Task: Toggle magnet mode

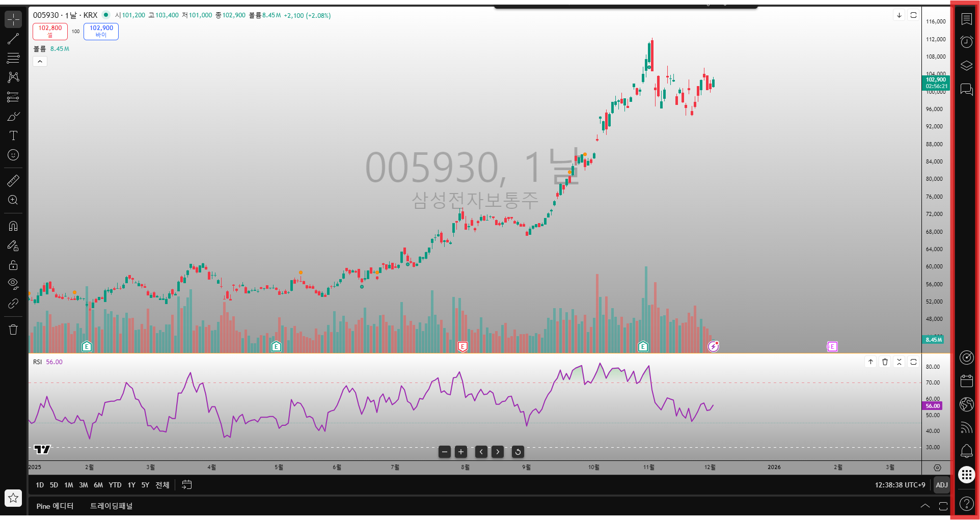Action: 13,226
